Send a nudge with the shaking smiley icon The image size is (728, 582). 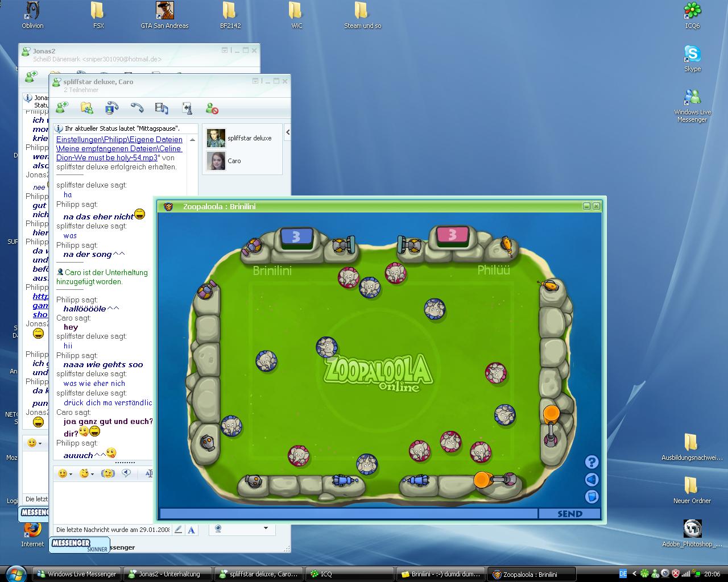click(x=107, y=473)
